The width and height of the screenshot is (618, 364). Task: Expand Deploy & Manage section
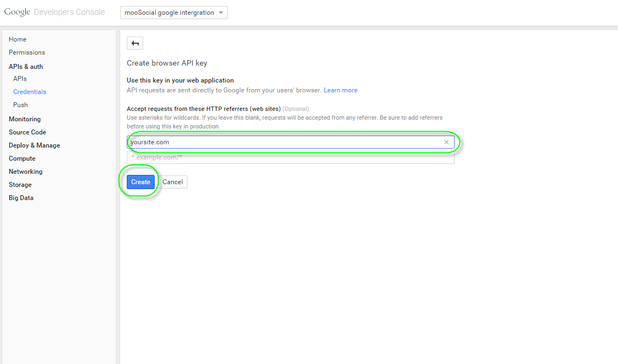[x=34, y=145]
